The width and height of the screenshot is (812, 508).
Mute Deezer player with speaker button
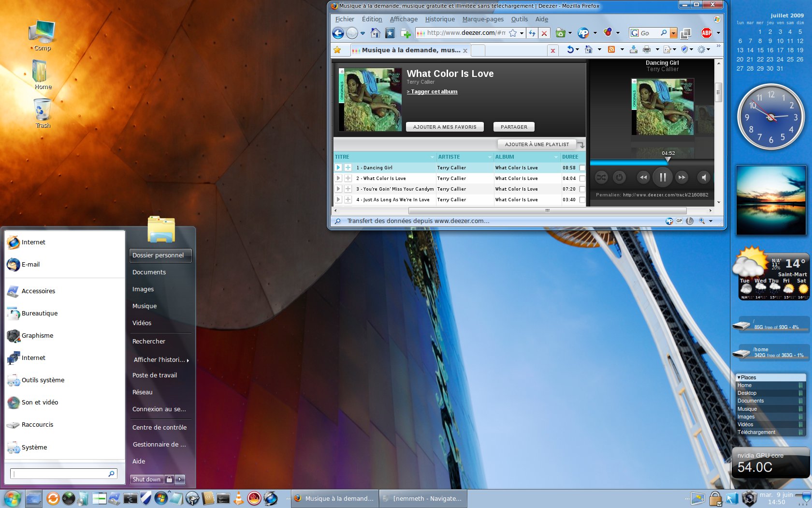click(x=704, y=178)
